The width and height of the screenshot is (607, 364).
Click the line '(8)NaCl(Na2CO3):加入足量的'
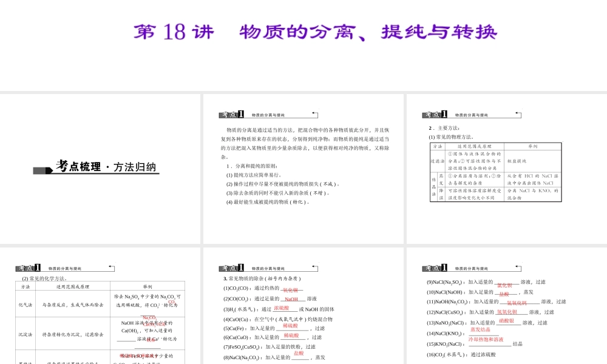coord(274,357)
